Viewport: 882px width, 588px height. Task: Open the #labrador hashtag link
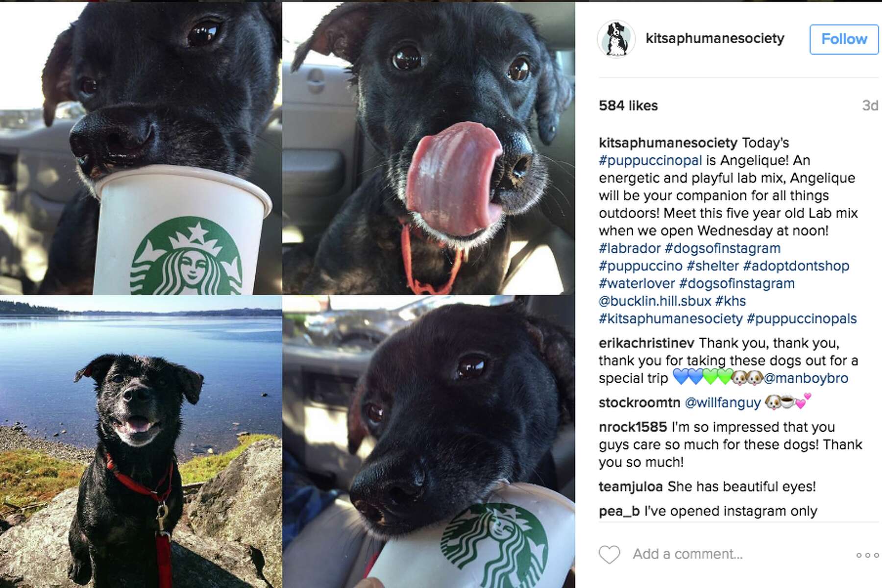click(x=630, y=248)
